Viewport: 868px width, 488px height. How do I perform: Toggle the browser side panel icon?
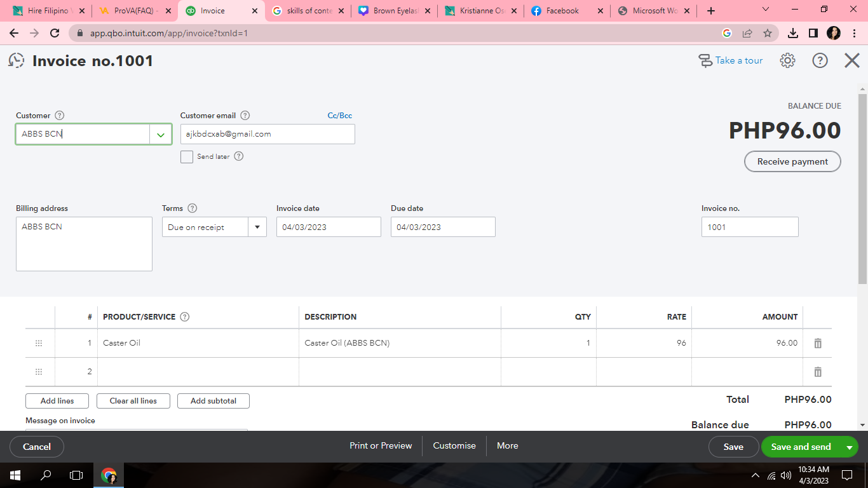pyautogui.click(x=813, y=33)
